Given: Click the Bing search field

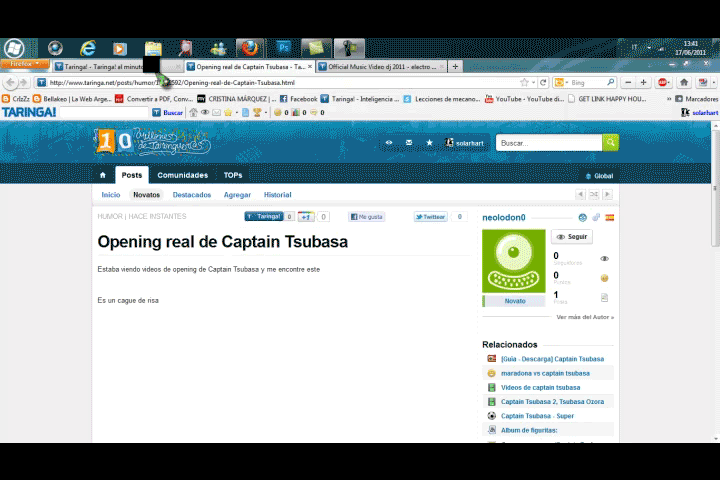Looking at the screenshot, I should click(x=588, y=83).
